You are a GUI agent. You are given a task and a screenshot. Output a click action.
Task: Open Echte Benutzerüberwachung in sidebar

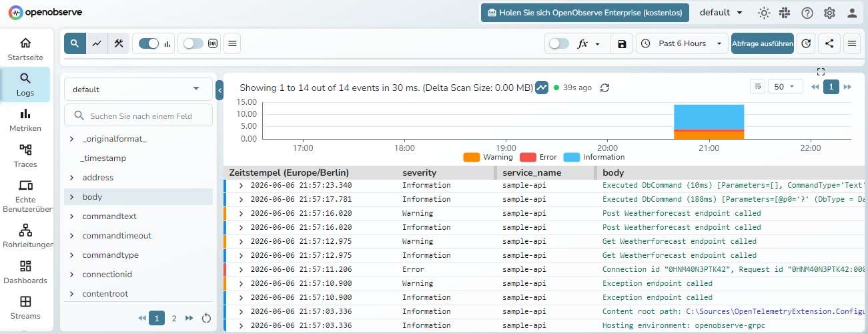[x=25, y=196]
